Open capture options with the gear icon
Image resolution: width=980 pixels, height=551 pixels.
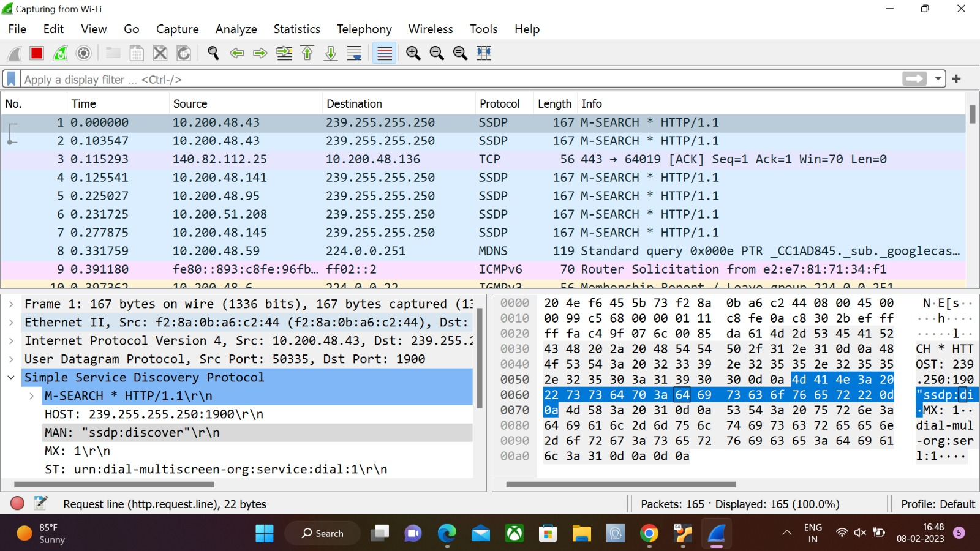(x=83, y=53)
